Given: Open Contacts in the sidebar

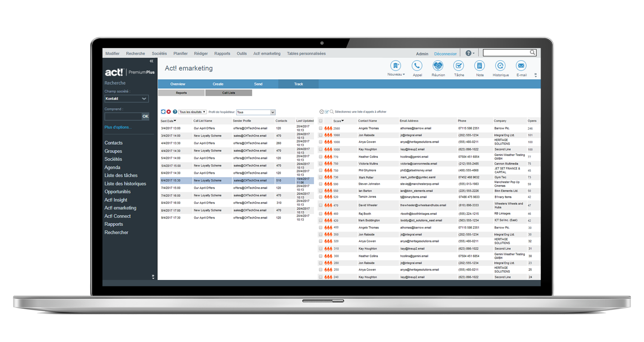Looking at the screenshot, I should click(114, 143).
